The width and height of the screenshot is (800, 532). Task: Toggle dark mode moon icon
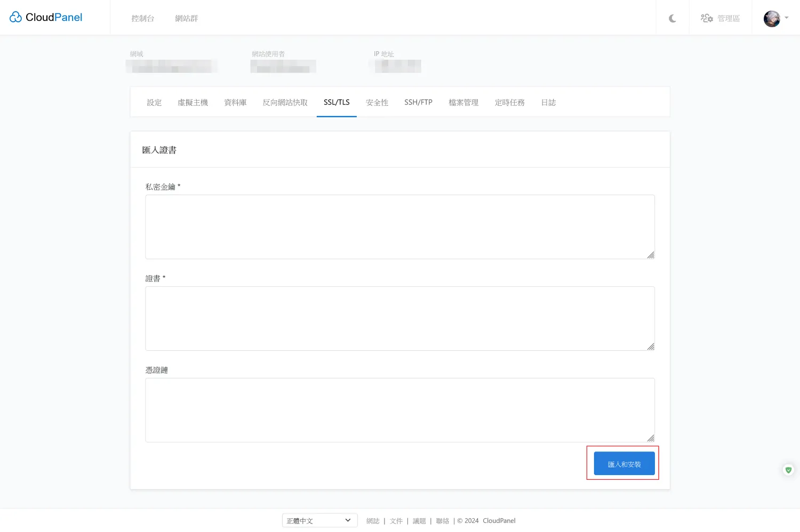tap(672, 19)
